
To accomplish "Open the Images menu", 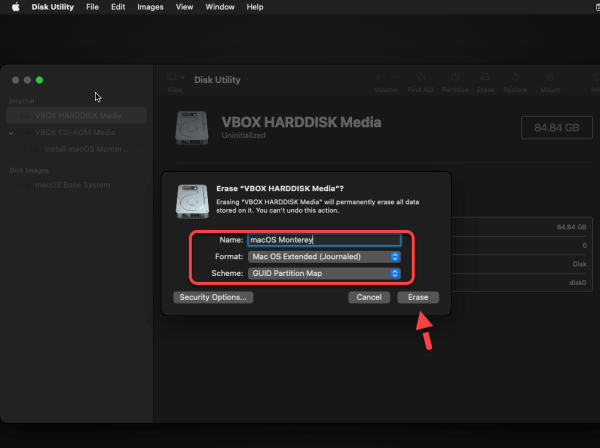I will point(150,7).
